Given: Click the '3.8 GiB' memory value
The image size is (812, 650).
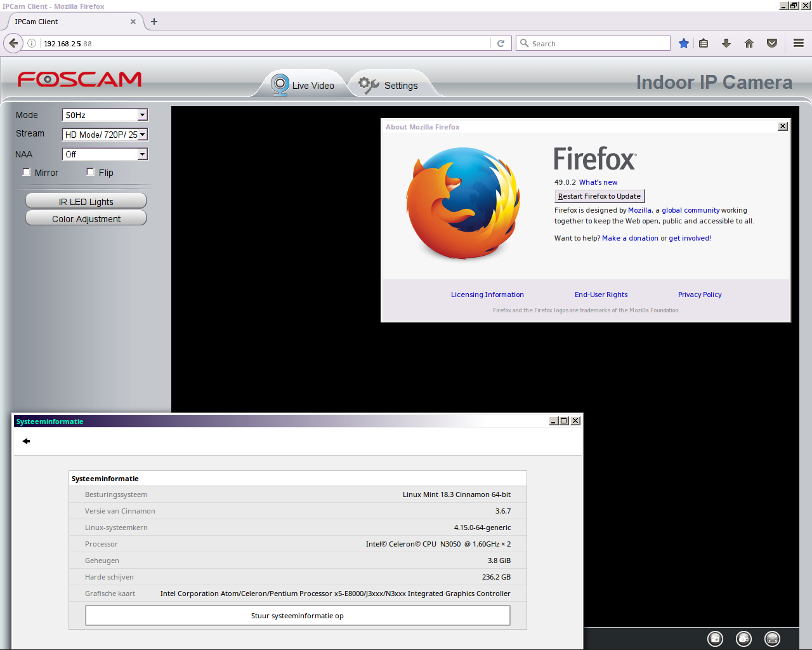Looking at the screenshot, I should (x=499, y=560).
